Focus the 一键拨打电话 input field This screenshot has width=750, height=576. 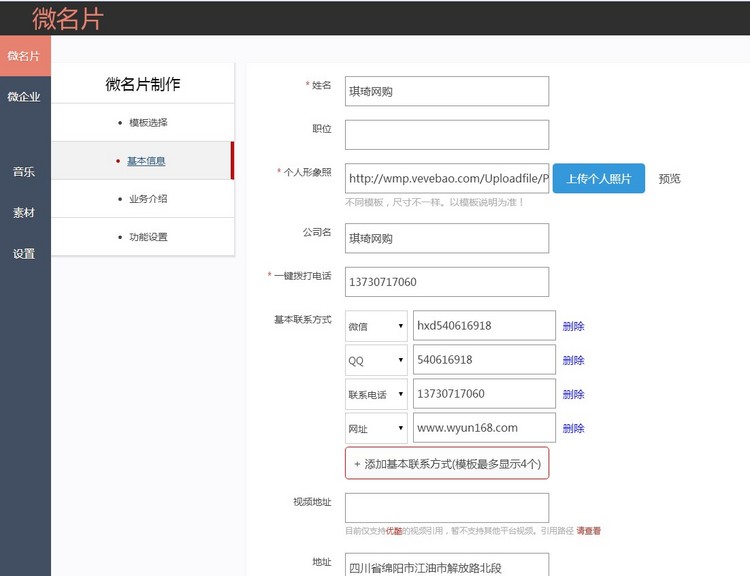tap(447, 282)
